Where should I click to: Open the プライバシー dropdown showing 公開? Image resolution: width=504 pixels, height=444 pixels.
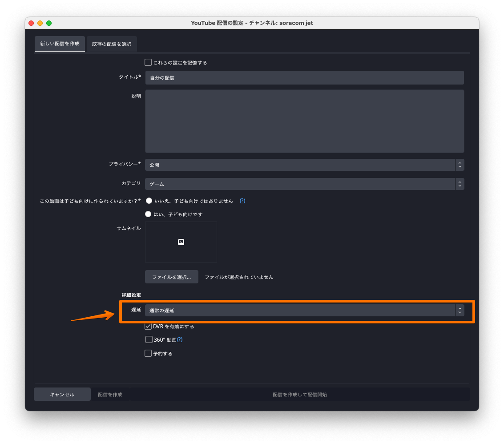tap(304, 165)
